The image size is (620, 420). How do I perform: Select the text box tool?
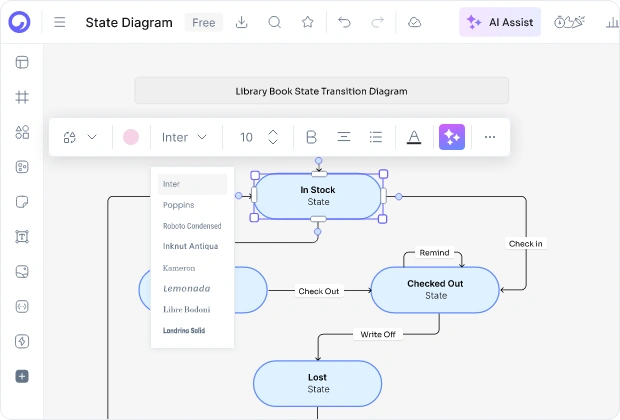(x=22, y=236)
